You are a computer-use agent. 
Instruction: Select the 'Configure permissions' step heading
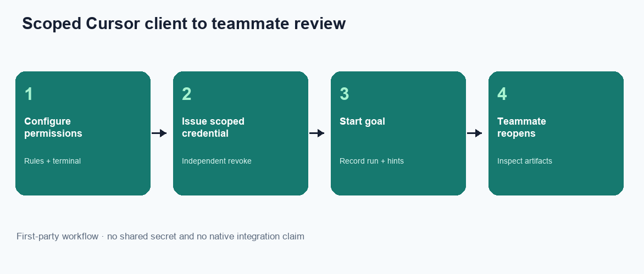click(x=53, y=127)
